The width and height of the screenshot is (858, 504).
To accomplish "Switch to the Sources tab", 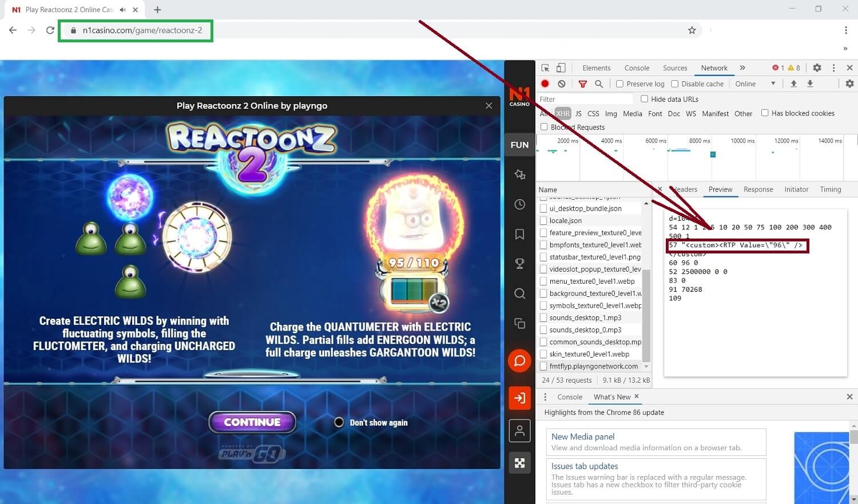I will 675,68.
